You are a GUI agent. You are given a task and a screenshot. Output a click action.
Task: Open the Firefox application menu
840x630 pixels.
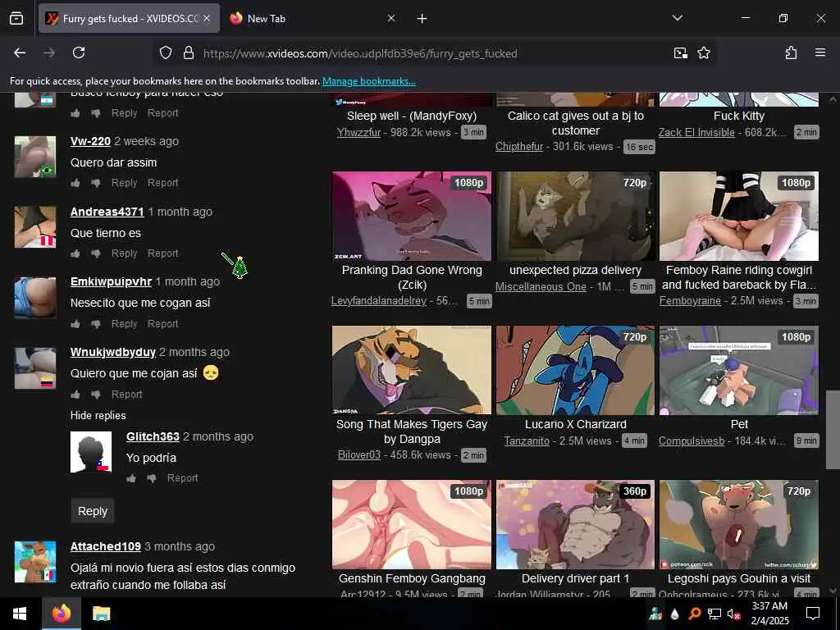[x=820, y=52]
